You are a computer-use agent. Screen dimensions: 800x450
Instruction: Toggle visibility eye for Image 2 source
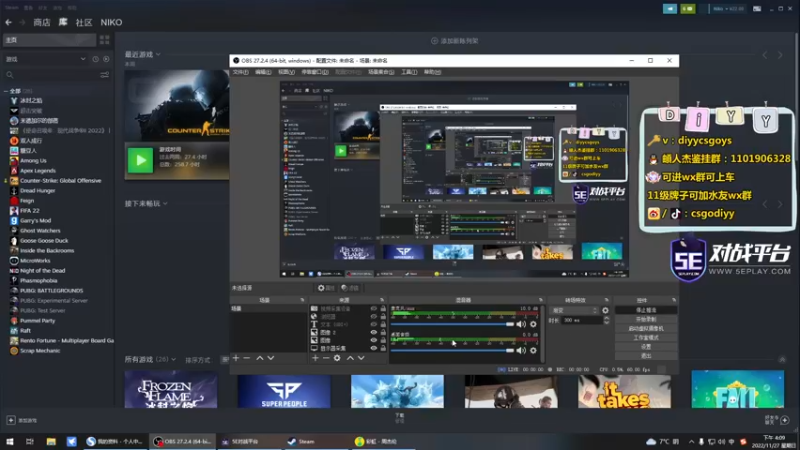(x=373, y=332)
